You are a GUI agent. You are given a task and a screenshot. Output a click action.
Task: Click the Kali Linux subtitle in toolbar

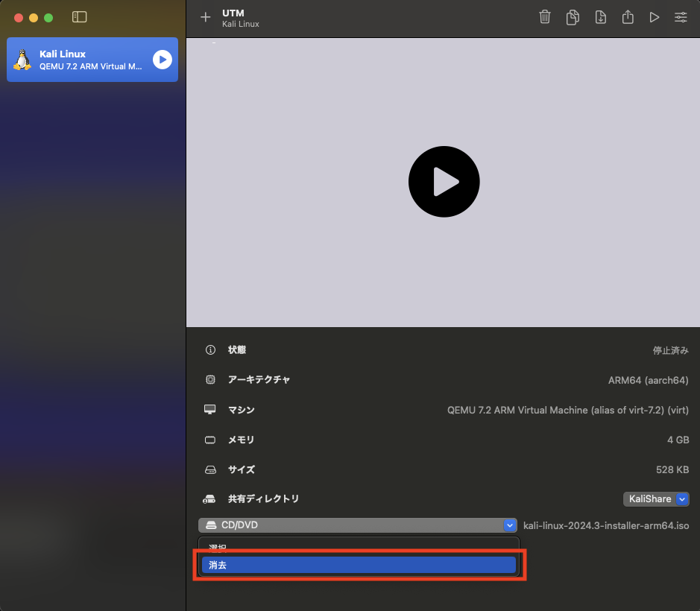tap(241, 24)
